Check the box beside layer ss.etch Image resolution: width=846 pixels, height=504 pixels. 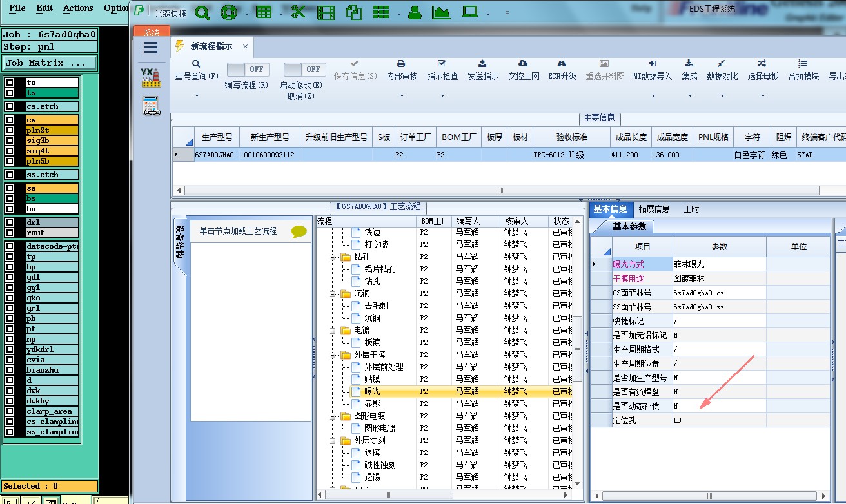coord(10,175)
